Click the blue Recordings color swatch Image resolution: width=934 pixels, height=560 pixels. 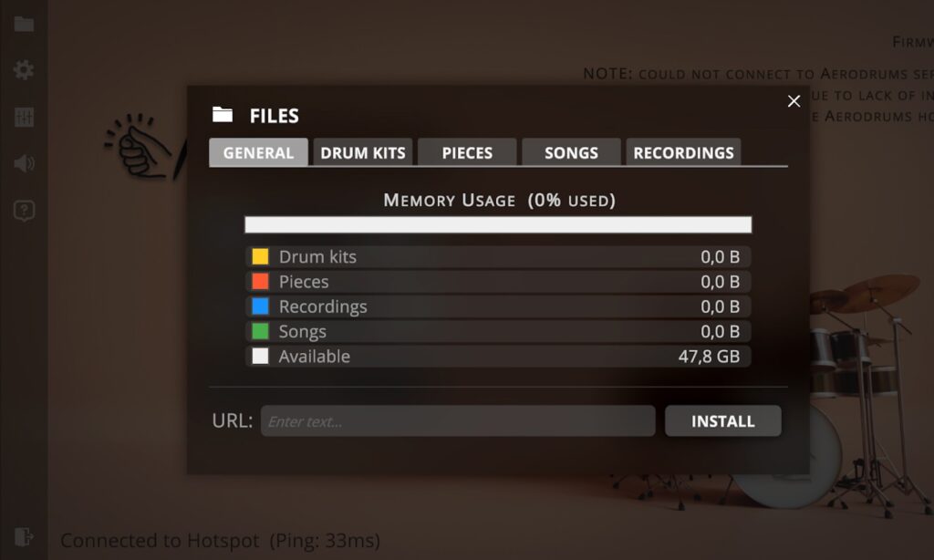click(261, 306)
